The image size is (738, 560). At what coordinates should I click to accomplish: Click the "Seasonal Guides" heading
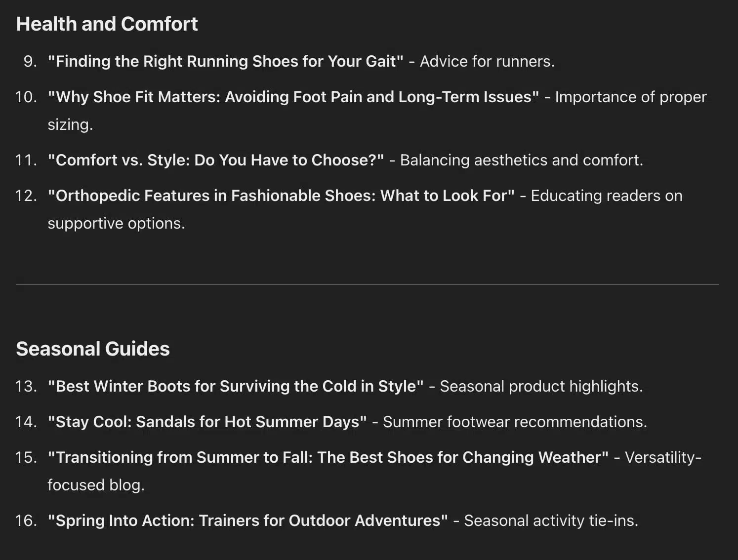93,349
